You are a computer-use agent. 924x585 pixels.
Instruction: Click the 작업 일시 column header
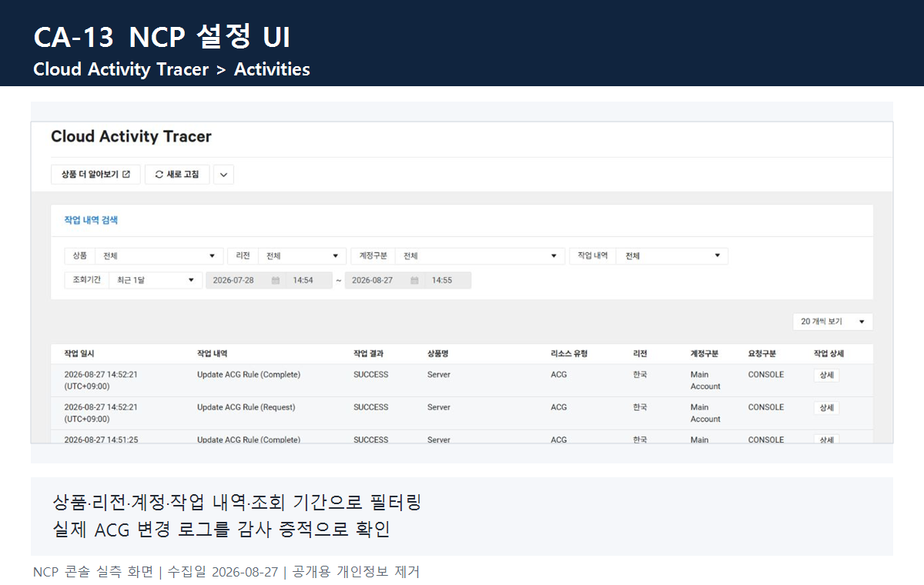79,354
